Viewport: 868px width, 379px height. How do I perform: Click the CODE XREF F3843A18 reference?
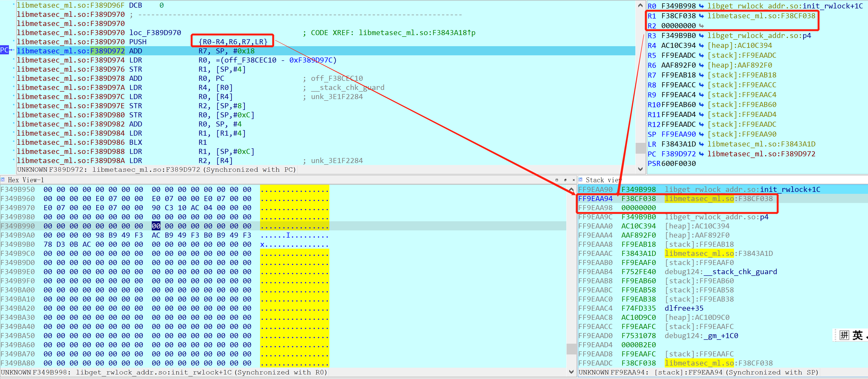pos(417,33)
